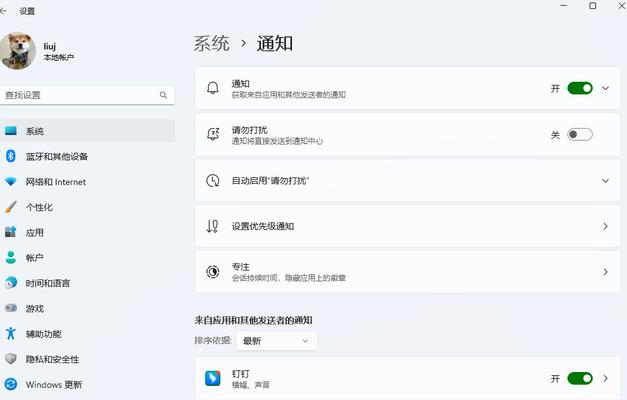
Task: Open the 应用 apps icon
Action: (11, 232)
